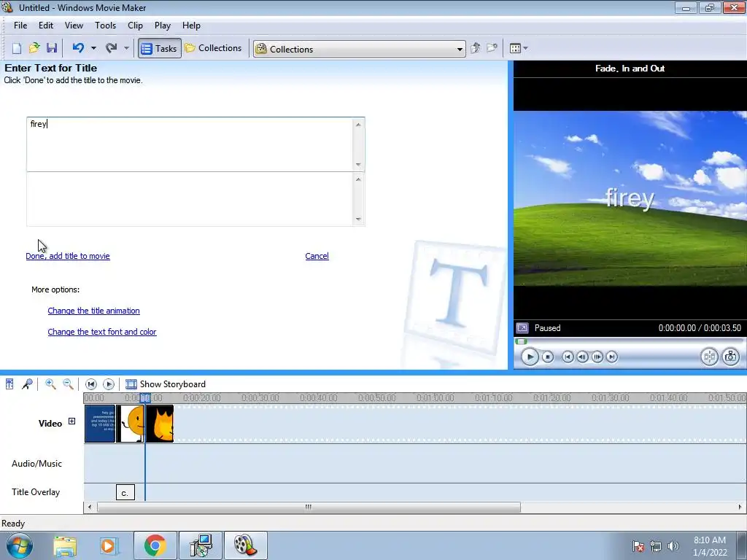Click the Play Timeline icon
Viewport: 747px width, 560px height.
tap(109, 384)
